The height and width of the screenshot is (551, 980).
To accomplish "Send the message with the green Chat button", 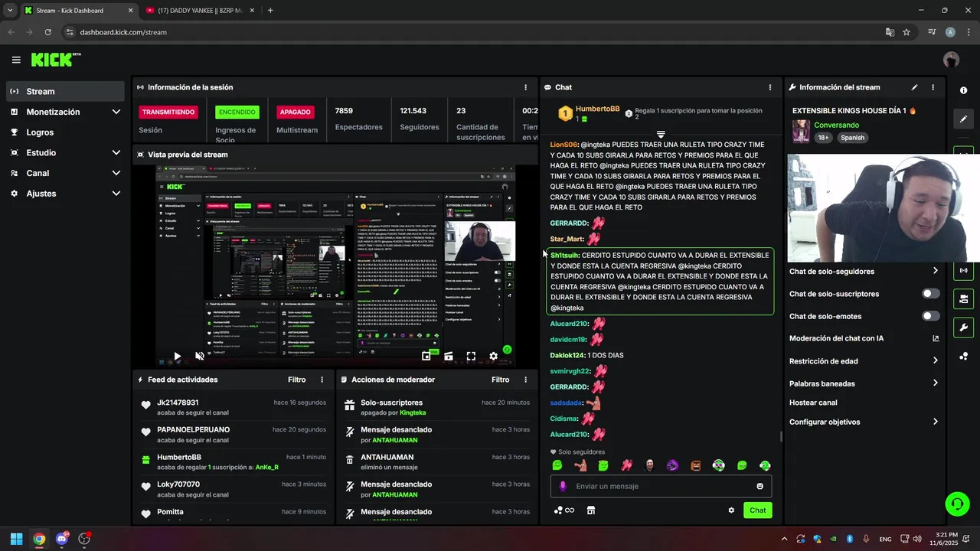I will [757, 510].
